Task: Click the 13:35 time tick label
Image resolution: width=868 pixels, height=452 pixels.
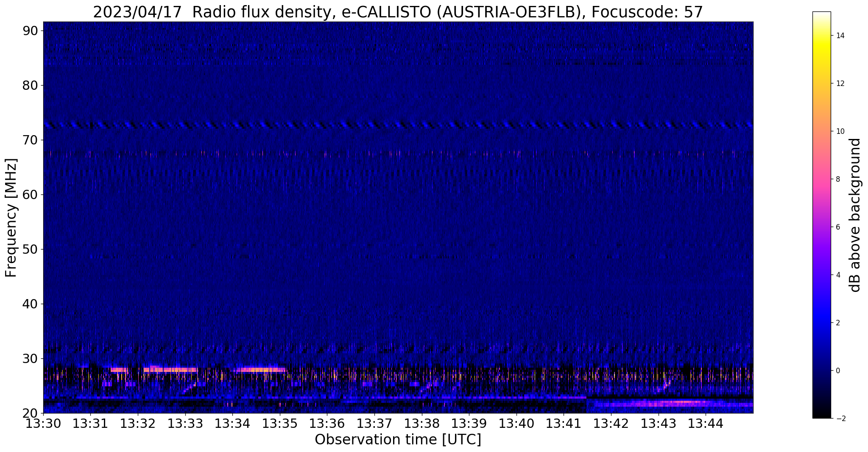Action: [x=280, y=423]
